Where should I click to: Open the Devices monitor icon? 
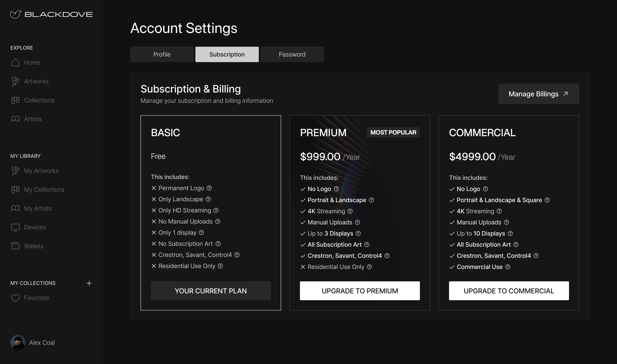(x=15, y=227)
